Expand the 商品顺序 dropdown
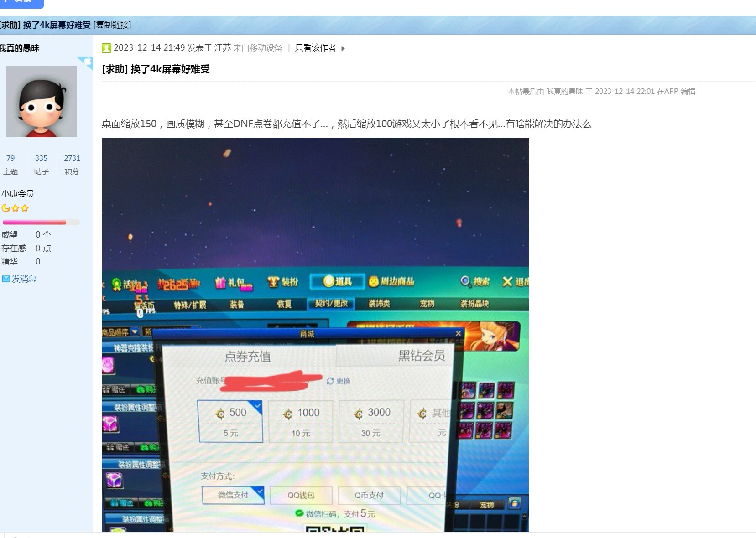756x538 pixels. pyautogui.click(x=135, y=332)
